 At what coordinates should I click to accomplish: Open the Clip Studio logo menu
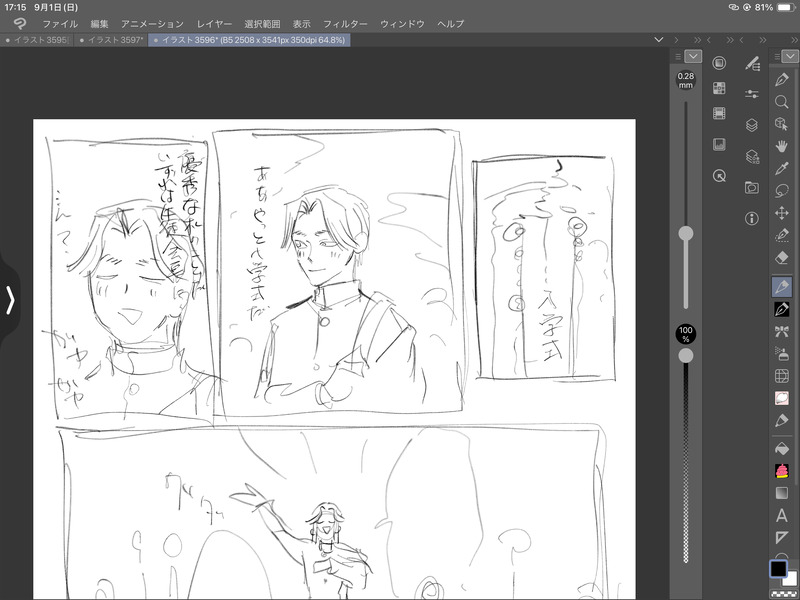[x=20, y=23]
